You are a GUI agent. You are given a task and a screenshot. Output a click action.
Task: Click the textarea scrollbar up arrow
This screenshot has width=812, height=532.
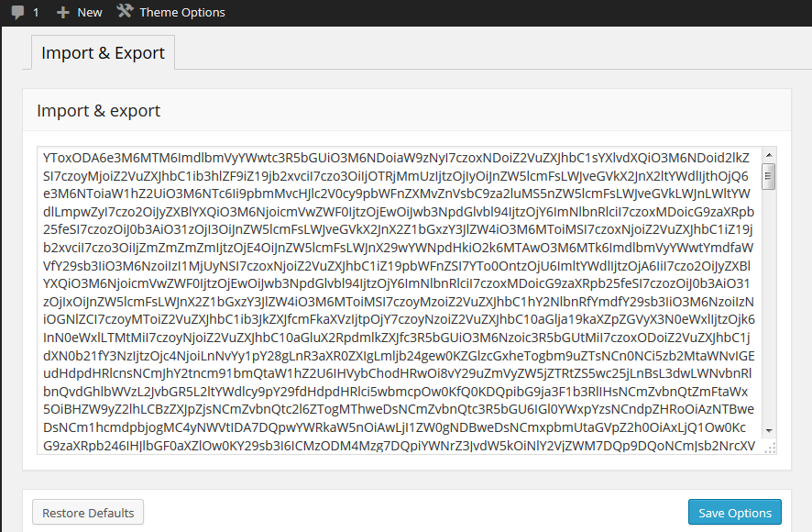tap(769, 154)
